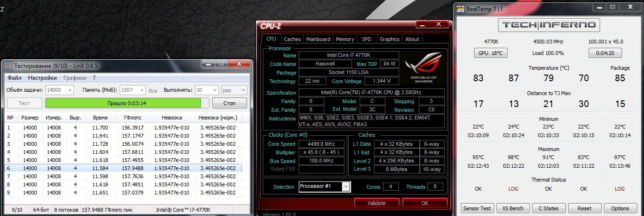The height and width of the screenshot is (216, 644).
Task: Click the Republic of Gamers logo
Action: coord(423,69)
